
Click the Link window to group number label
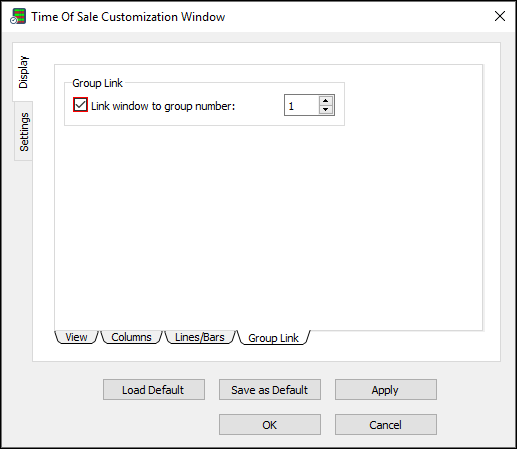tap(163, 106)
